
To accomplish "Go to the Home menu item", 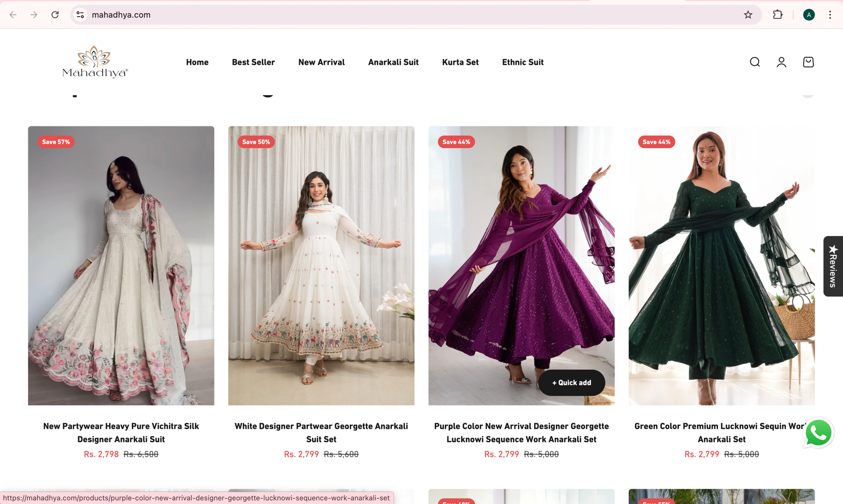I will (x=197, y=62).
